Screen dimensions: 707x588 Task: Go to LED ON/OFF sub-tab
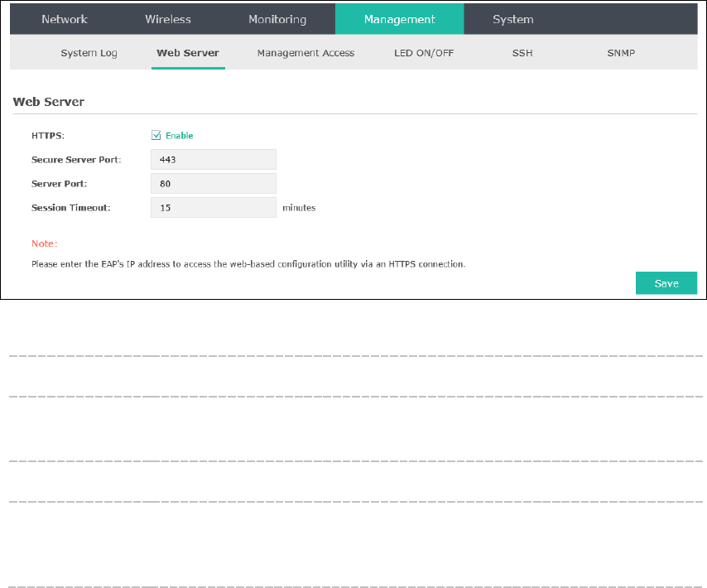[424, 53]
